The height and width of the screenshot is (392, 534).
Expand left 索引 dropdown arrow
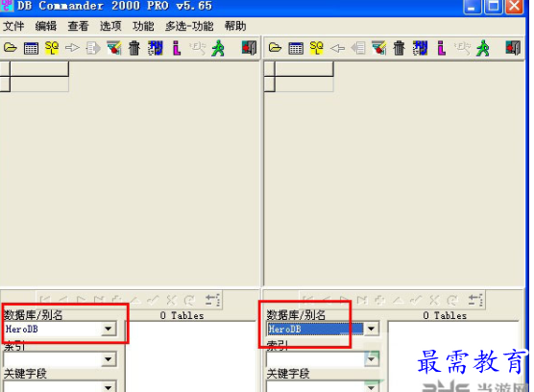point(109,359)
